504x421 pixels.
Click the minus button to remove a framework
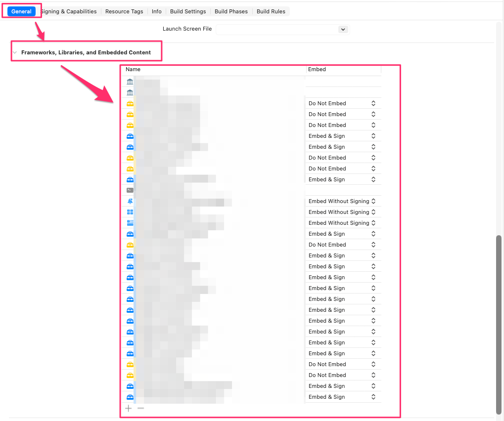coord(140,408)
